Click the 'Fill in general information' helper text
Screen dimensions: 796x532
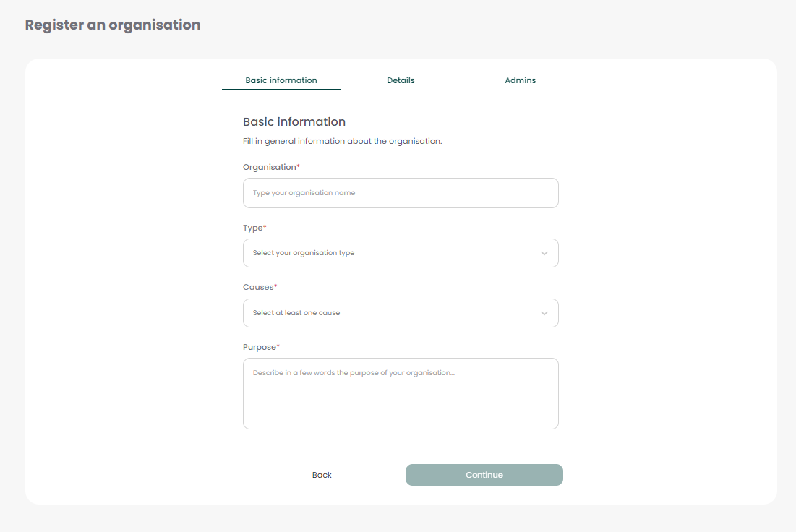[342, 141]
